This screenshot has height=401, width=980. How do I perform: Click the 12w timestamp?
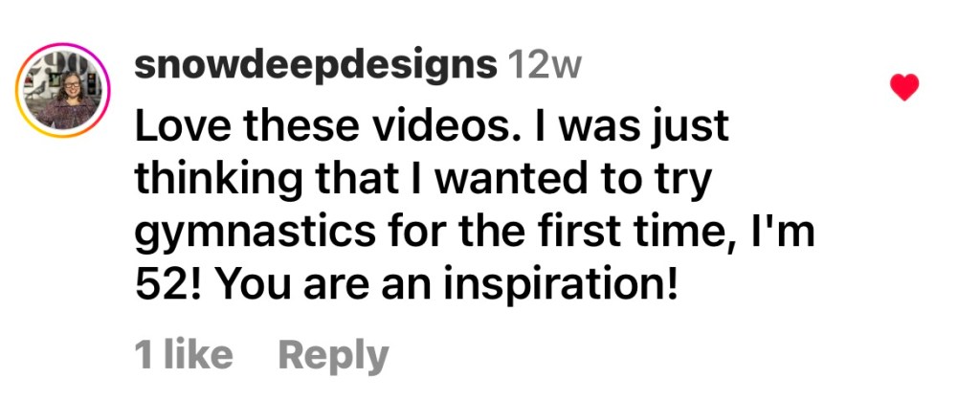(545, 65)
